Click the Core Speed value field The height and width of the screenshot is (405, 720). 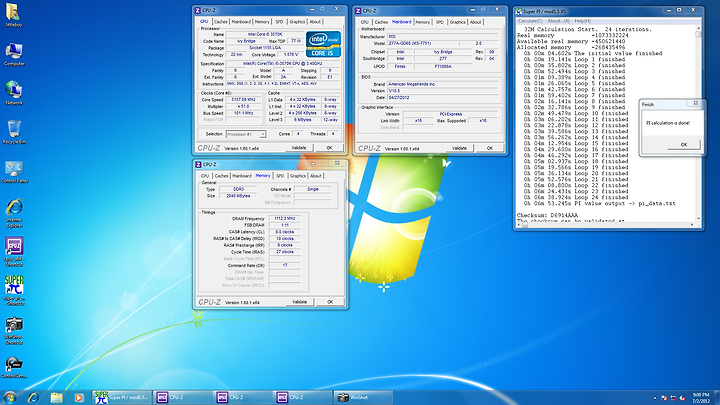pyautogui.click(x=243, y=100)
